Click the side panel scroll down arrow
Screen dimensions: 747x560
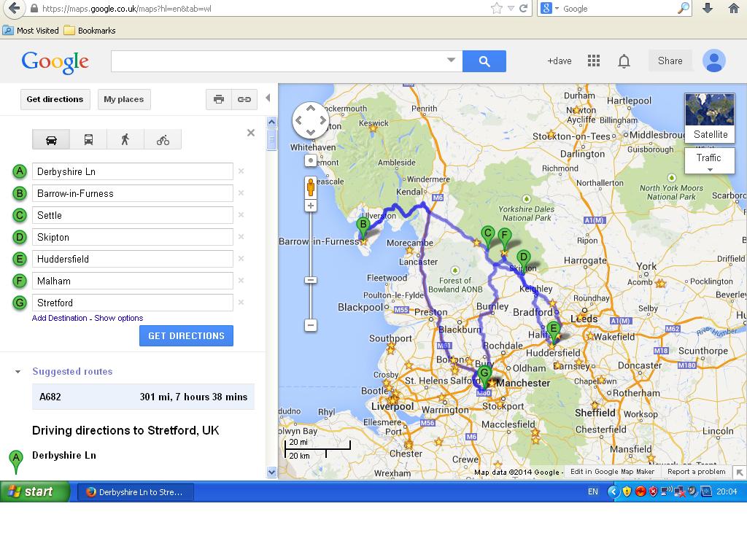tap(271, 472)
